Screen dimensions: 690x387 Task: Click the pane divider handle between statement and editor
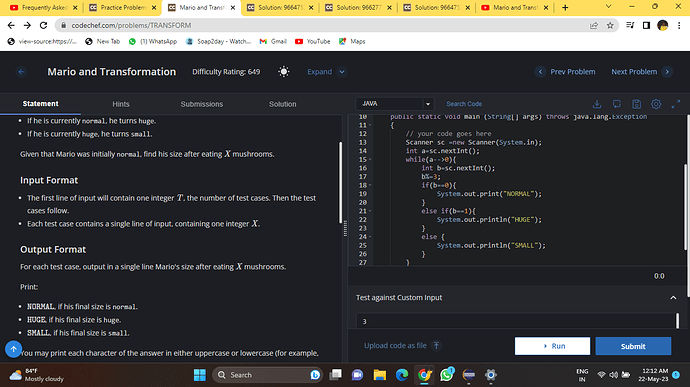point(345,229)
